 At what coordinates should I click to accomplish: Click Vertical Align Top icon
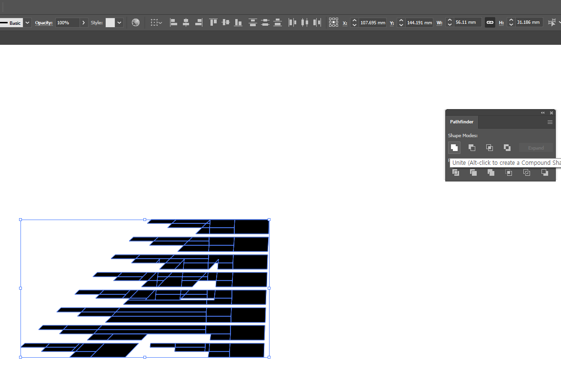coord(213,22)
